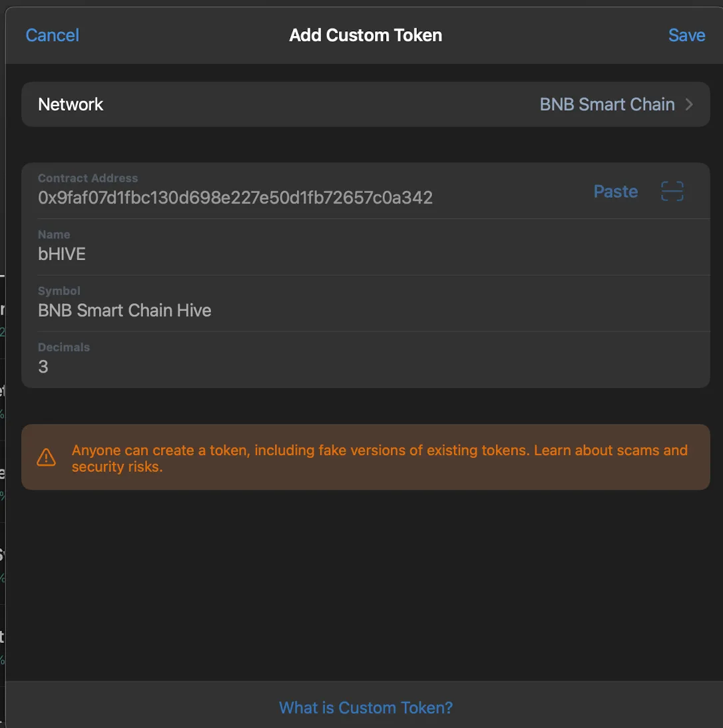Save the custom token
Viewport: 723px width, 728px height.
(686, 35)
